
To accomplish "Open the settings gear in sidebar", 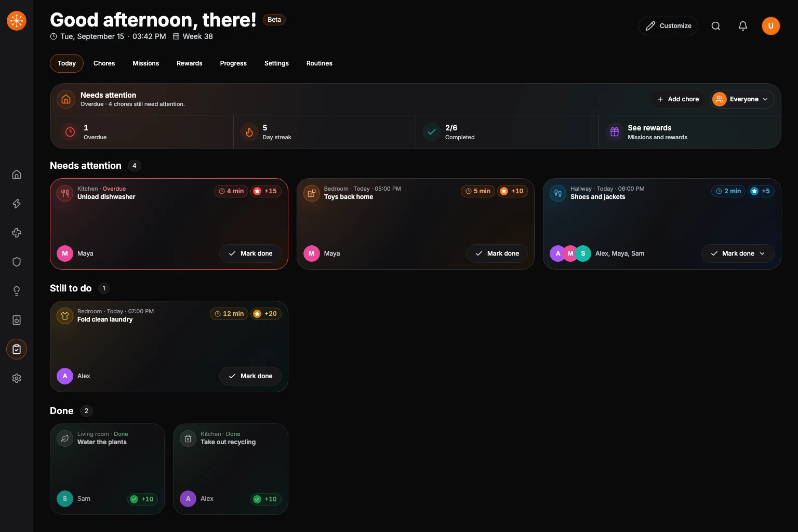I will click(17, 378).
